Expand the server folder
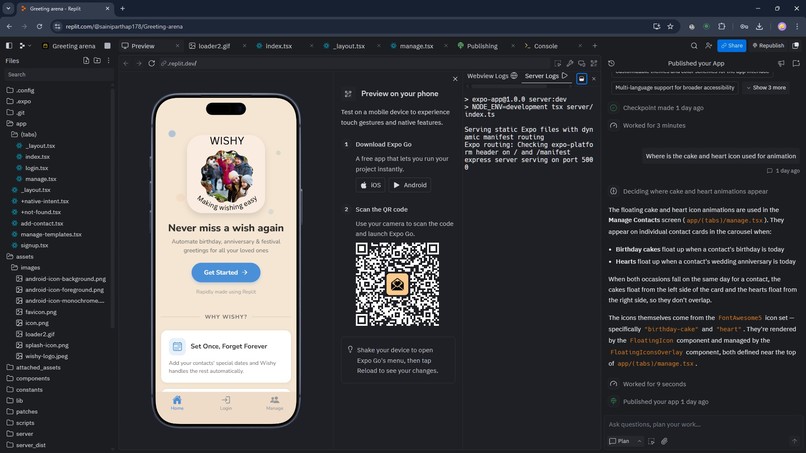The height and width of the screenshot is (453, 806). pyautogui.click(x=20, y=433)
